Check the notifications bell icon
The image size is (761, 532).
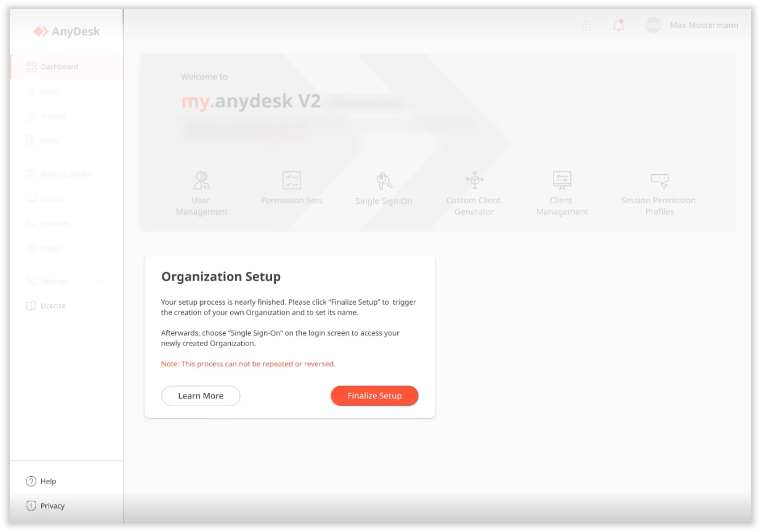619,25
